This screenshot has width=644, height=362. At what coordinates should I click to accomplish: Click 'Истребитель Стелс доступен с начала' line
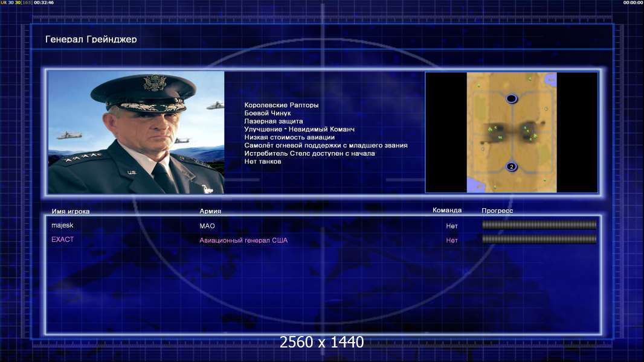310,153
